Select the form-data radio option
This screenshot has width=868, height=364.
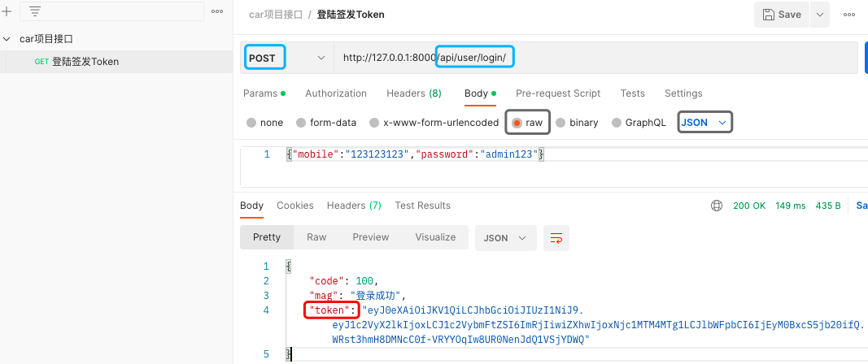pos(300,123)
